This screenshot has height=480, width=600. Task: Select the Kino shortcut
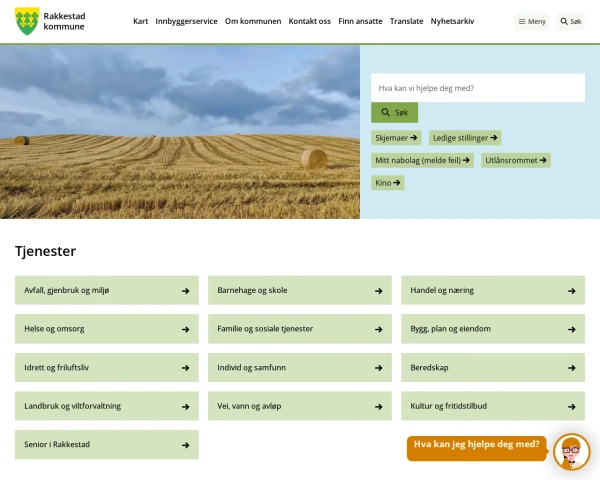pos(388,183)
